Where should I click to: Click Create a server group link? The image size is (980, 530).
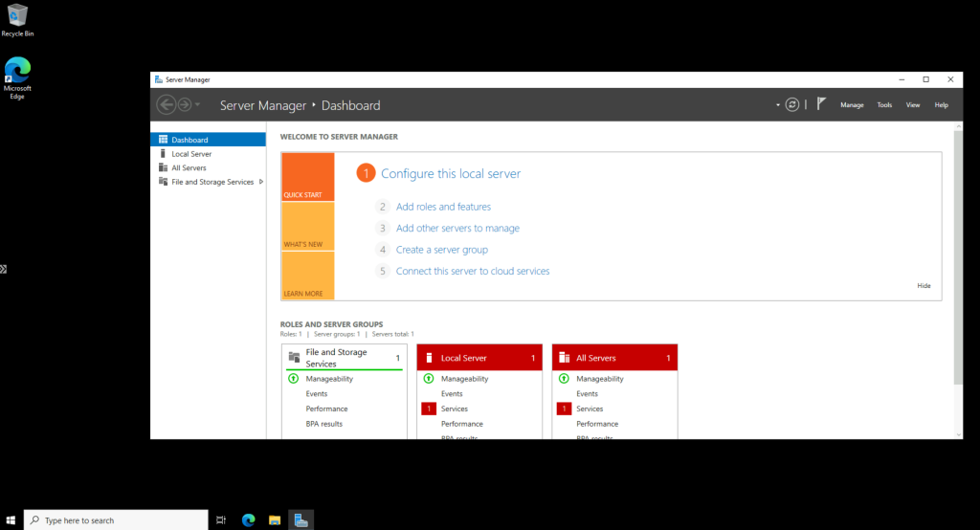tap(442, 250)
